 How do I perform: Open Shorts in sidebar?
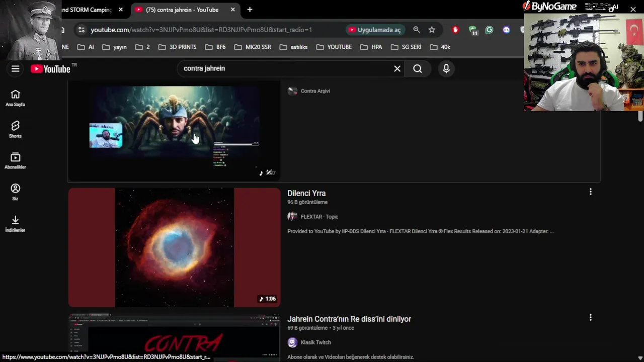[15, 130]
